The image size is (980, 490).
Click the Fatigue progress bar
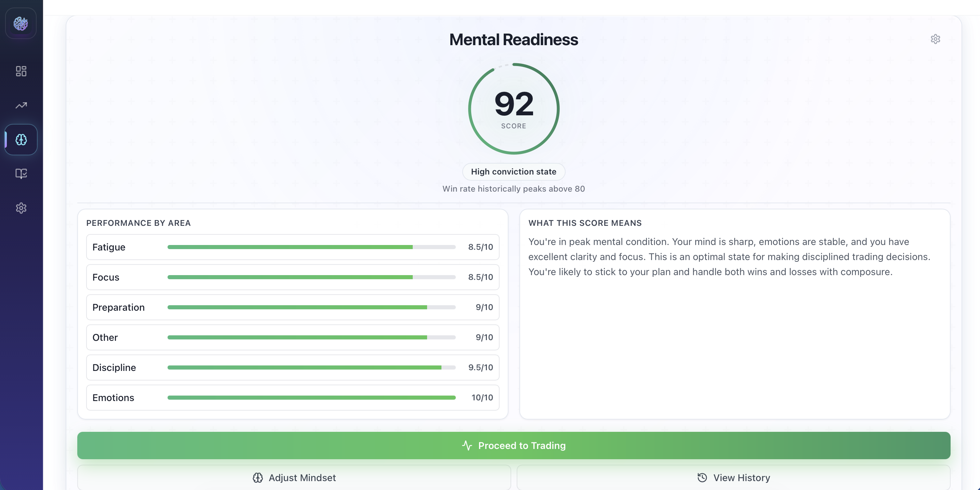point(311,247)
